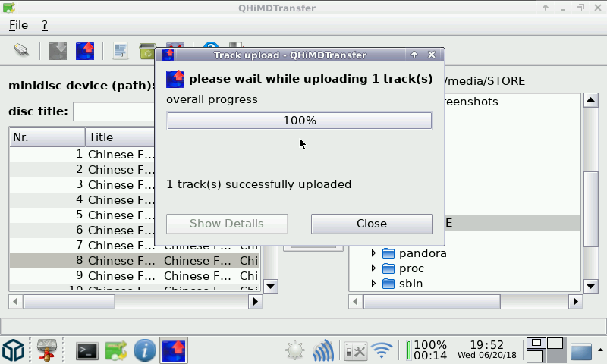Click the blue signal waves tray icon
Image resolution: width=607 pixels, height=364 pixels.
[x=323, y=350]
